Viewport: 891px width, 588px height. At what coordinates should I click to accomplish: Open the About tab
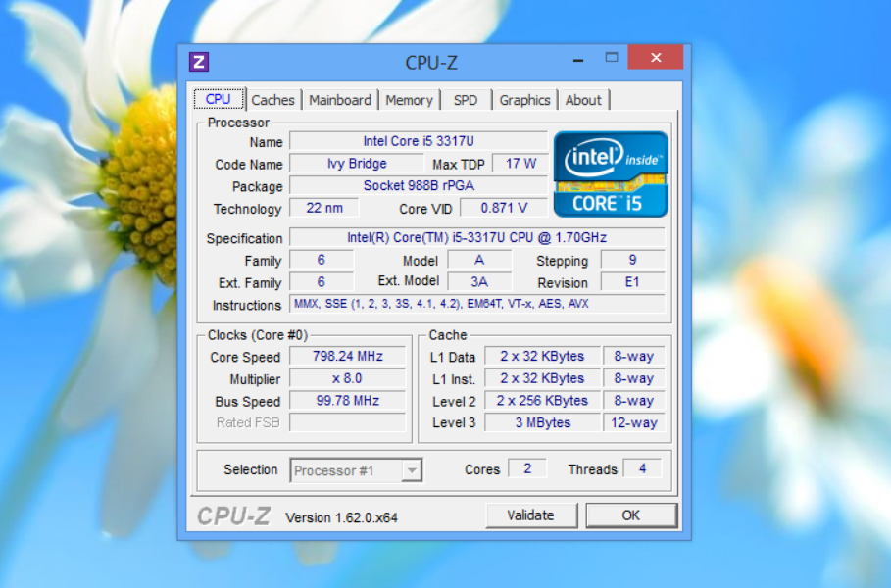tap(583, 100)
